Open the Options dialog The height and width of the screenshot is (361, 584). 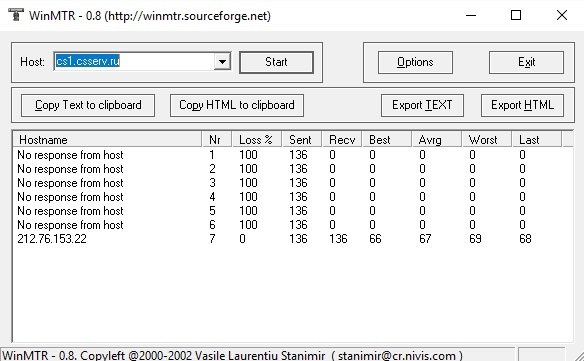pyautogui.click(x=415, y=62)
